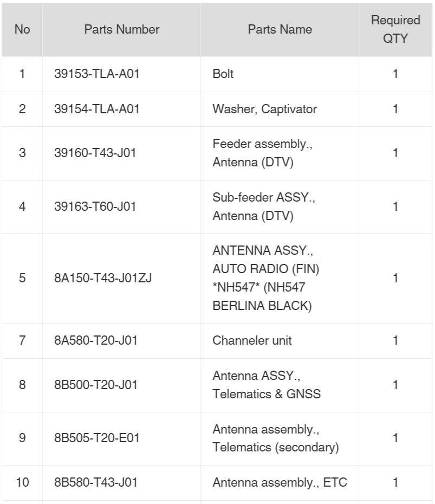Select part number 39160-T43-J01
This screenshot has width=435, height=504.
point(95,153)
